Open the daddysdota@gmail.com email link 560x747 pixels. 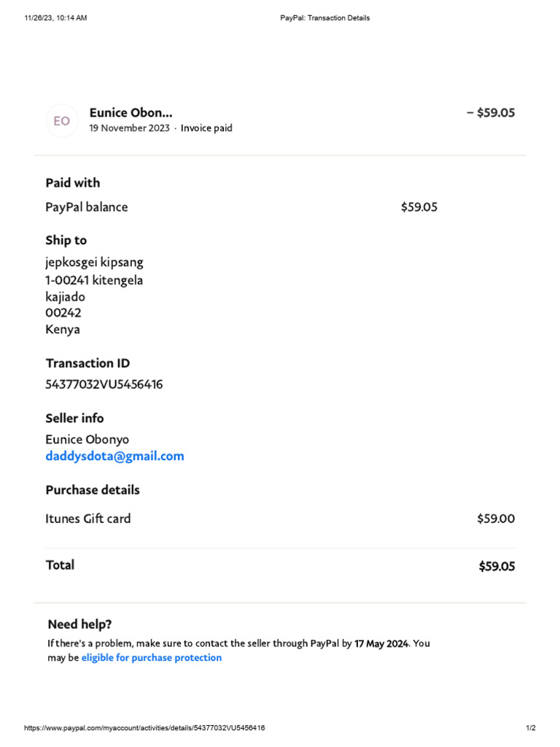(x=114, y=457)
